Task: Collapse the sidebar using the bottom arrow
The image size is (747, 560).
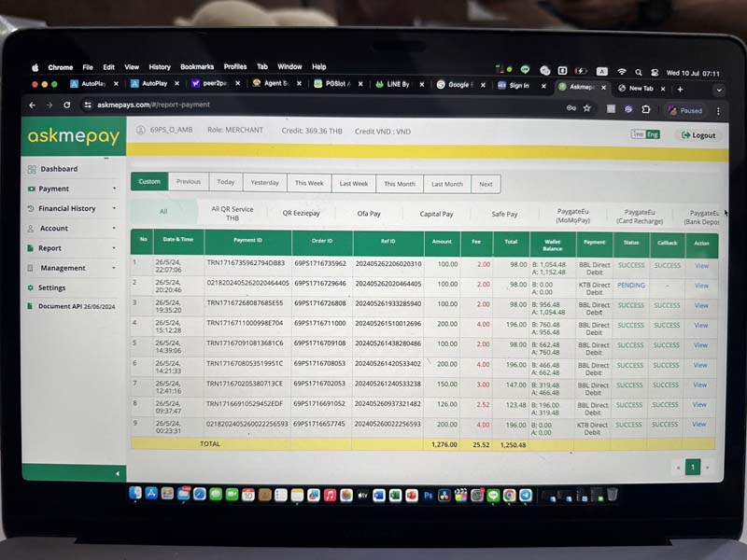Action: point(118,473)
